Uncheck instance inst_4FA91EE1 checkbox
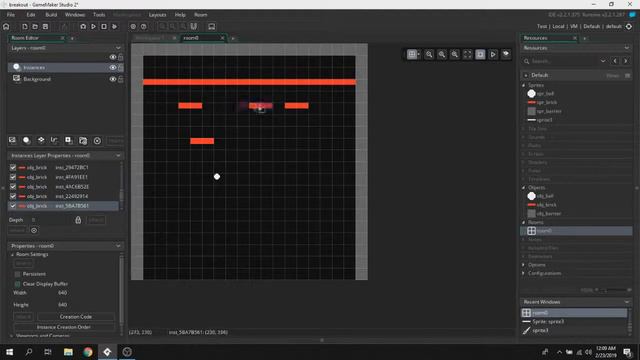 [x=13, y=177]
